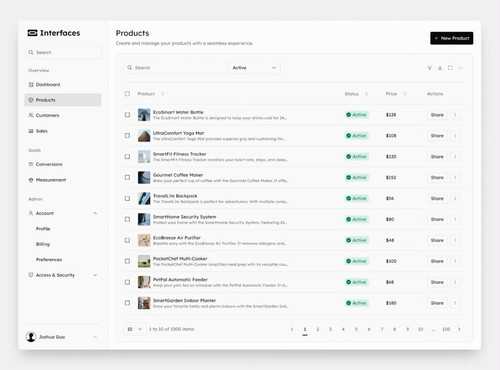Click the New Product button
The width and height of the screenshot is (500, 370).
tap(452, 38)
